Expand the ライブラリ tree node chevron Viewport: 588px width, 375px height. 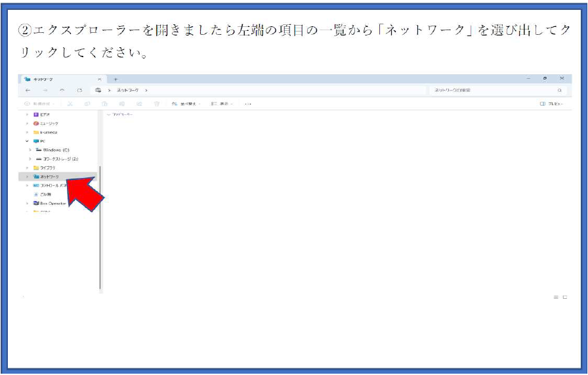(27, 167)
